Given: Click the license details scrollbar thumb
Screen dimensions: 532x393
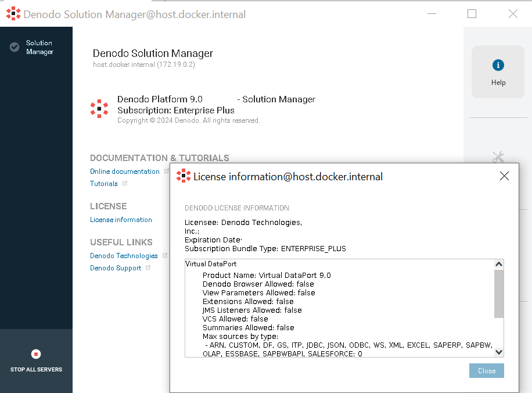Looking at the screenshot, I should (x=499, y=294).
